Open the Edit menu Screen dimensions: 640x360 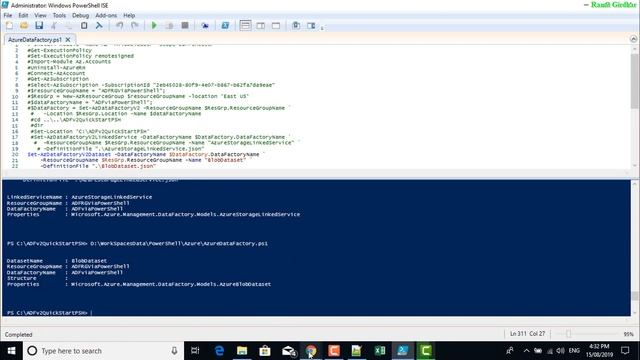23,15
